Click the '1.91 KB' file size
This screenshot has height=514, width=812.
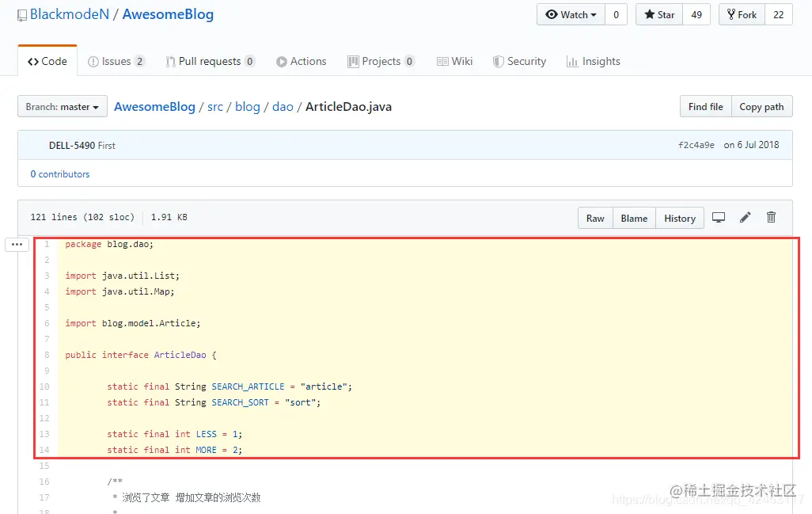[x=169, y=217]
